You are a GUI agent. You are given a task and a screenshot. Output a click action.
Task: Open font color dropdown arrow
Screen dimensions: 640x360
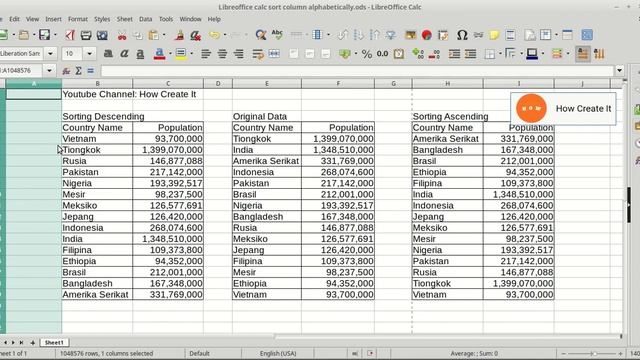click(x=170, y=54)
